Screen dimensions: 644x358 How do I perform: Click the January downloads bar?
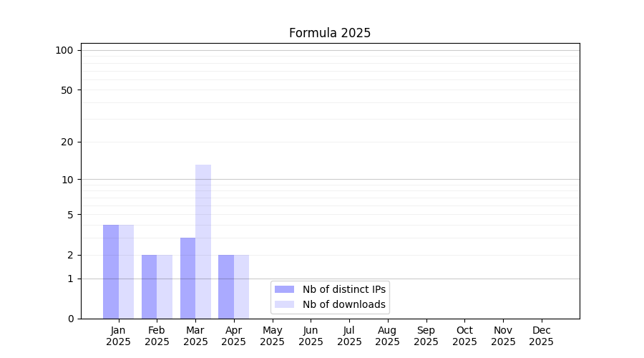click(x=126, y=272)
